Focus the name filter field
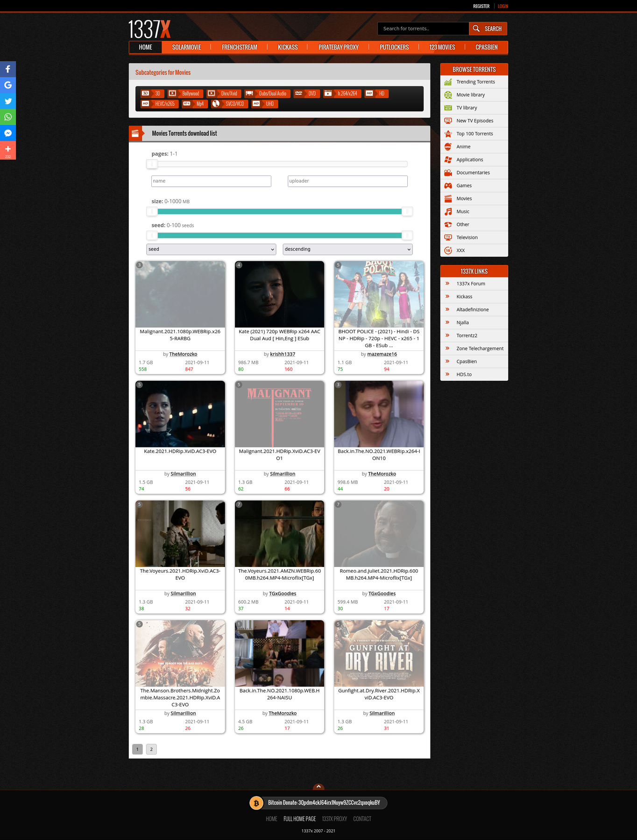Screen dimensions: 637x840 [211, 181]
